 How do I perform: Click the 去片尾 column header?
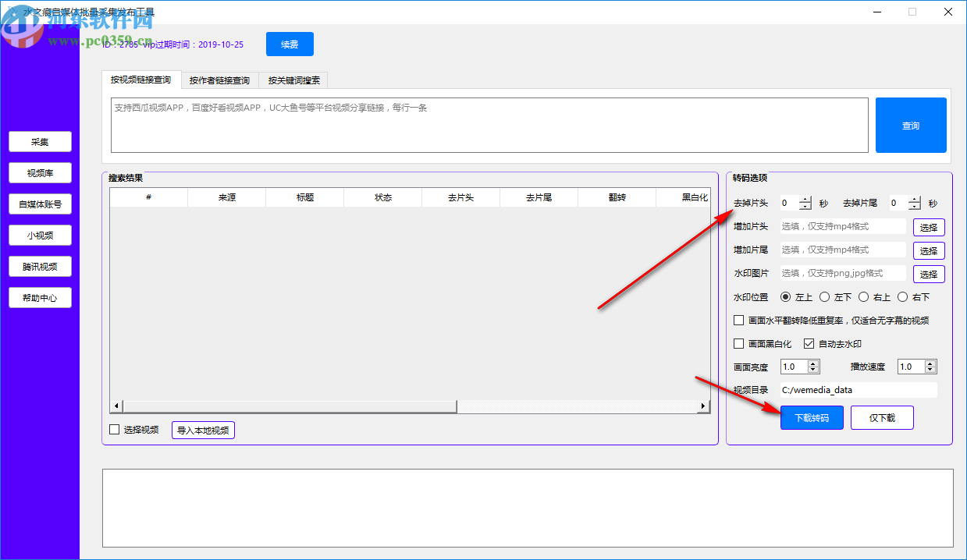click(x=539, y=197)
